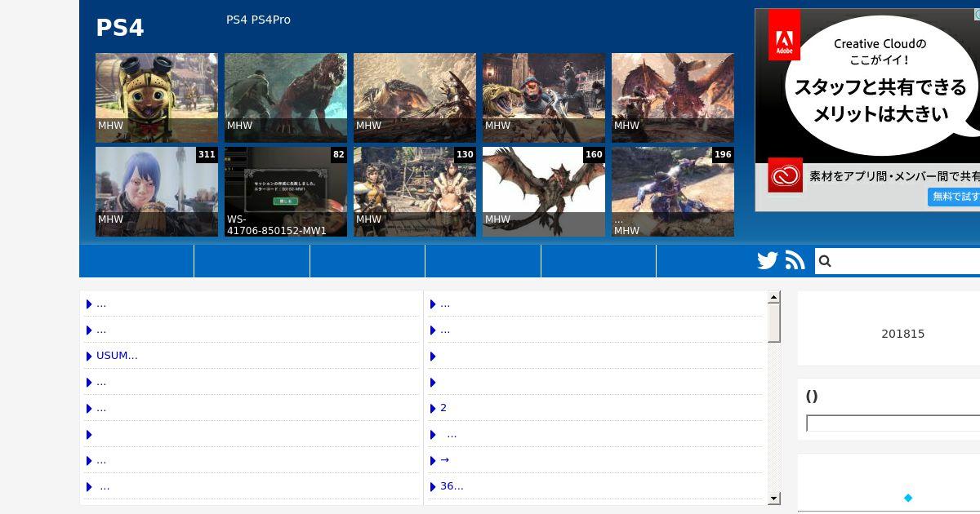Screen dimensions: 980x514
Task: Click the blue "無料で試す" ad button
Action: tap(954, 197)
